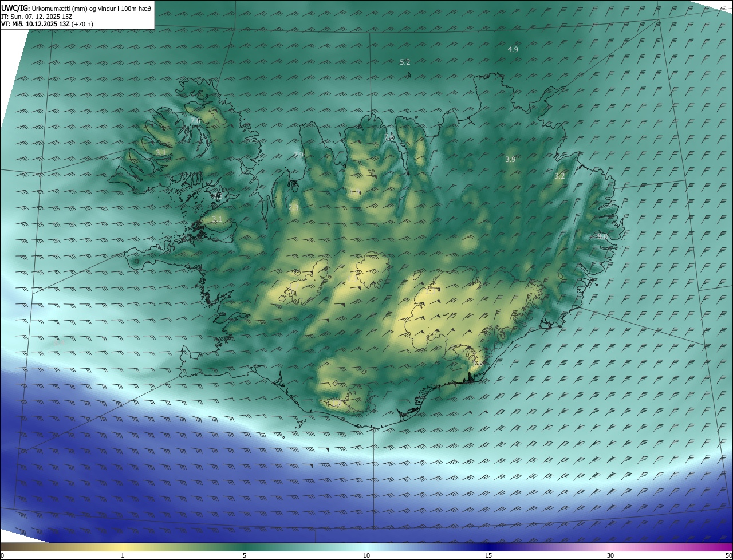Screen dimensions: 733x560
Task: Click the 0 tick label on the color scale
Action: 2,555
